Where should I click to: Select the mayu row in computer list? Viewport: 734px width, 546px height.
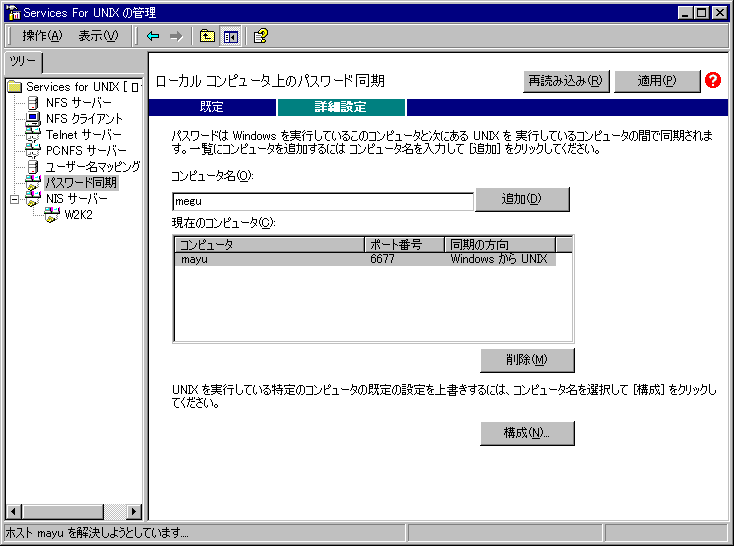[x=365, y=259]
